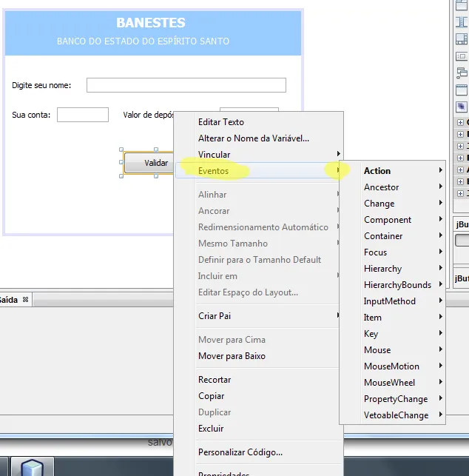Select the Valor de depósito label
469x476 pixels.
[x=149, y=115]
